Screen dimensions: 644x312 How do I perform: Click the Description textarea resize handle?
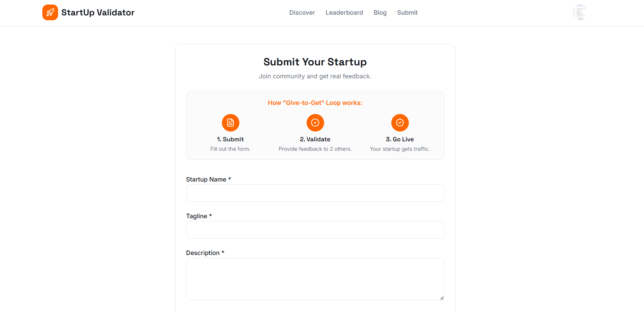pos(441,298)
